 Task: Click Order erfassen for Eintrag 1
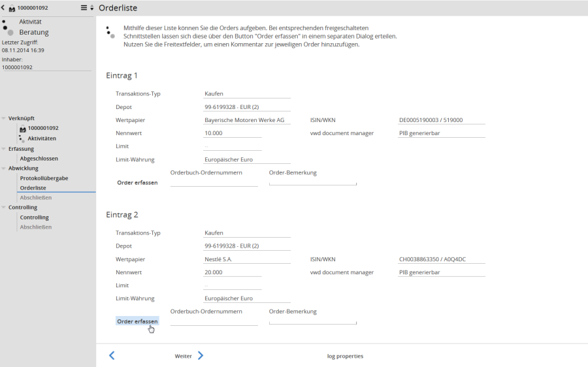pos(137,183)
